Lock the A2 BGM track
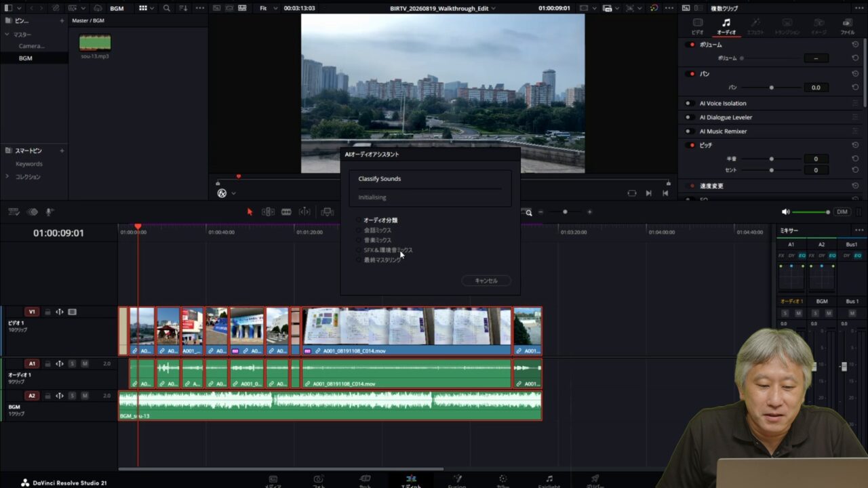Viewport: 868px width, 488px height. 47,396
